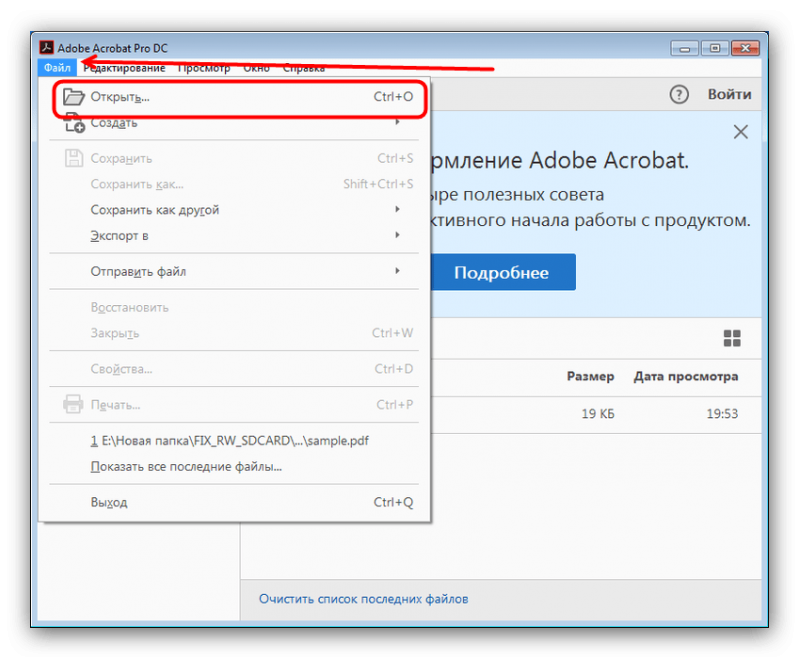Choose Создать in the File menu
The height and width of the screenshot is (659, 800).
[x=235, y=123]
